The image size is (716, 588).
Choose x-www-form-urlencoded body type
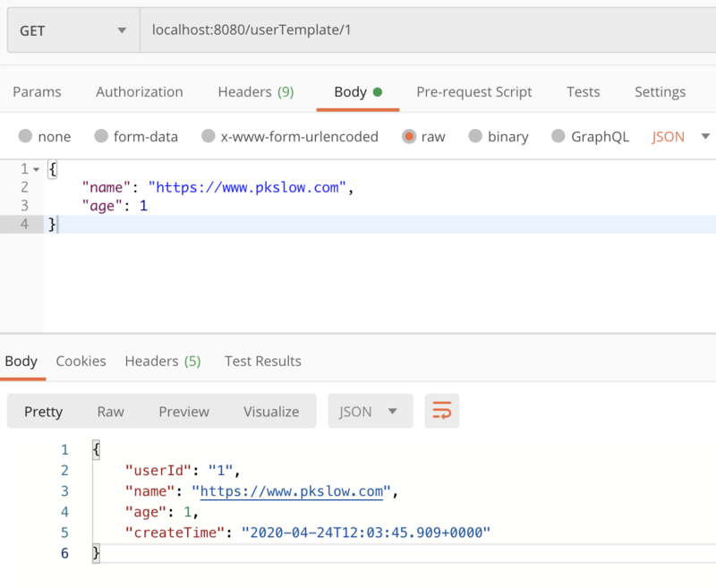(209, 137)
